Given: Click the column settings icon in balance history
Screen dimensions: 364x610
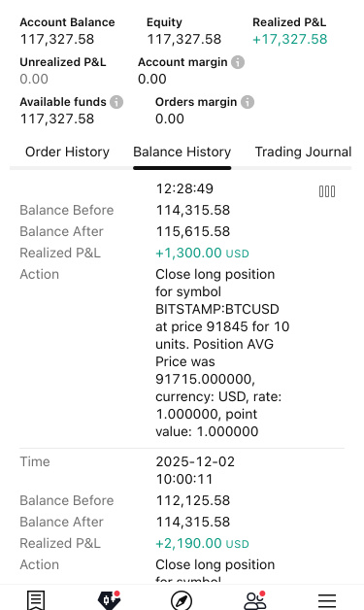Looking at the screenshot, I should 327,191.
